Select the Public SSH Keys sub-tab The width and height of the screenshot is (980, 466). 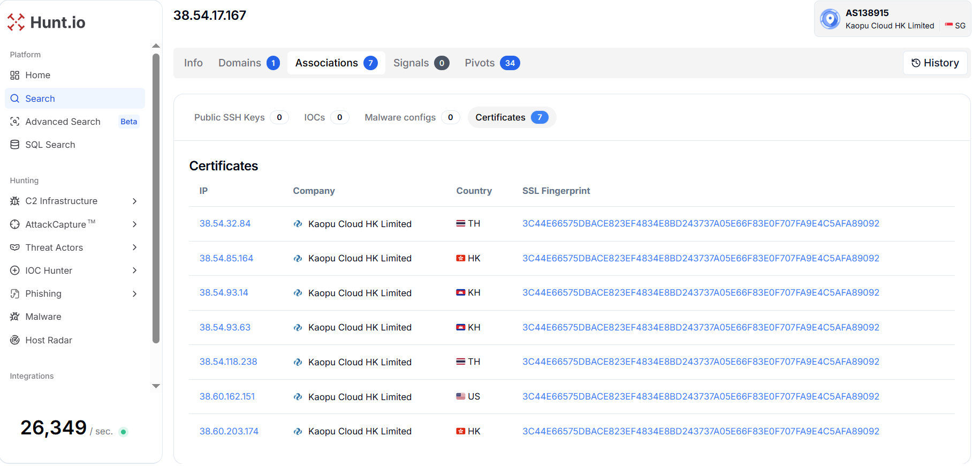click(240, 117)
